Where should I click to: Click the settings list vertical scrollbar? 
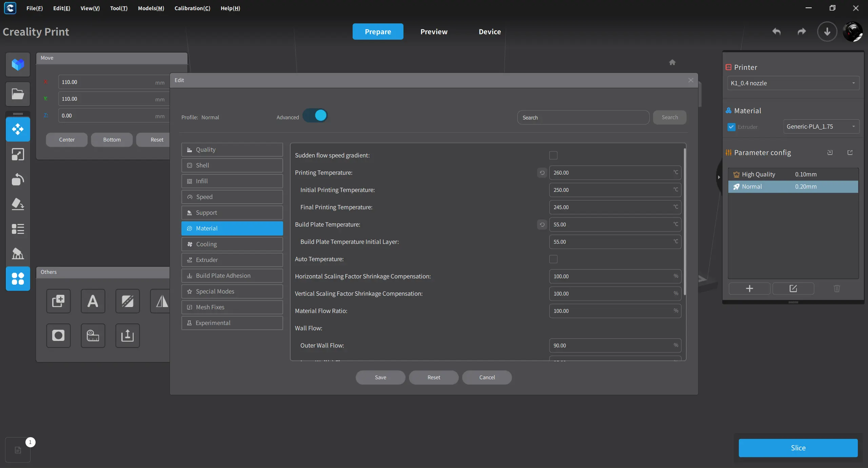pos(685,222)
